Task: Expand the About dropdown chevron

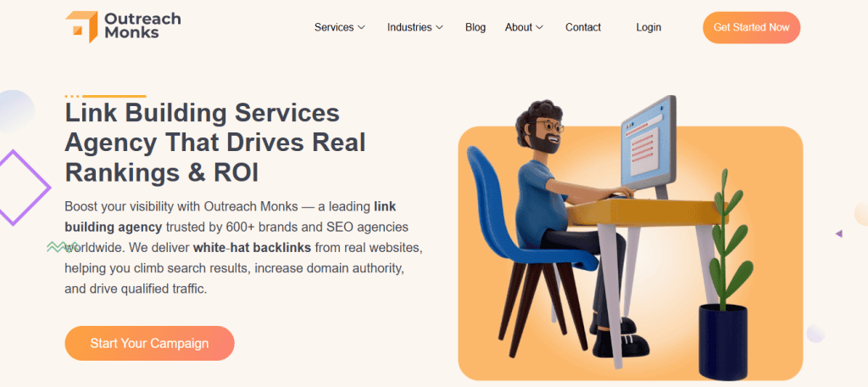Action: [540, 27]
